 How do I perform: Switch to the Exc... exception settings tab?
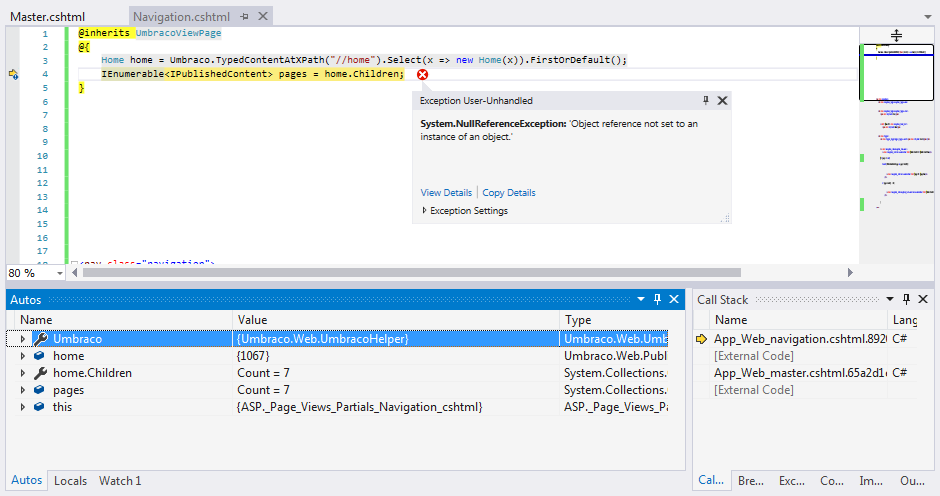point(792,480)
